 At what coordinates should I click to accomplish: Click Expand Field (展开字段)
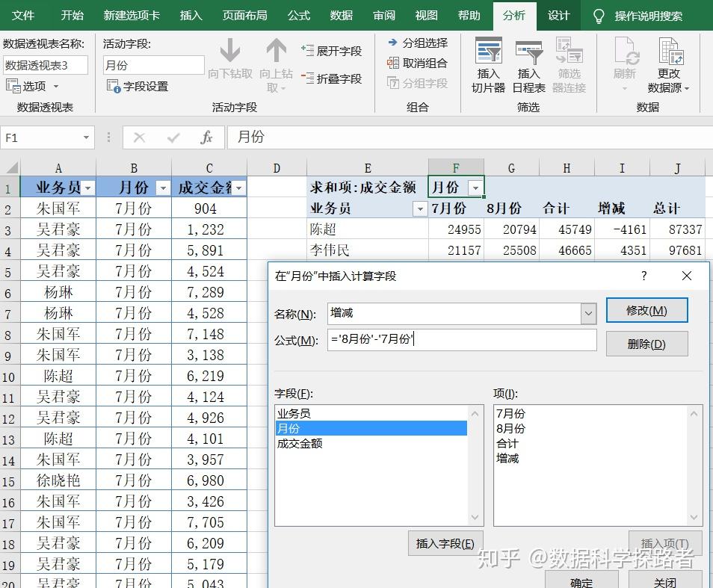pos(332,51)
